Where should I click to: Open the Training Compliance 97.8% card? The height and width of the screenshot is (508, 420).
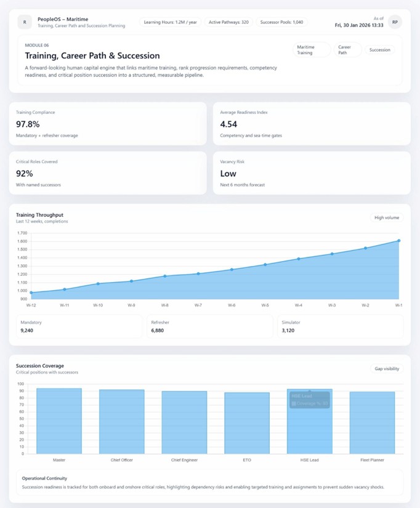tap(108, 124)
